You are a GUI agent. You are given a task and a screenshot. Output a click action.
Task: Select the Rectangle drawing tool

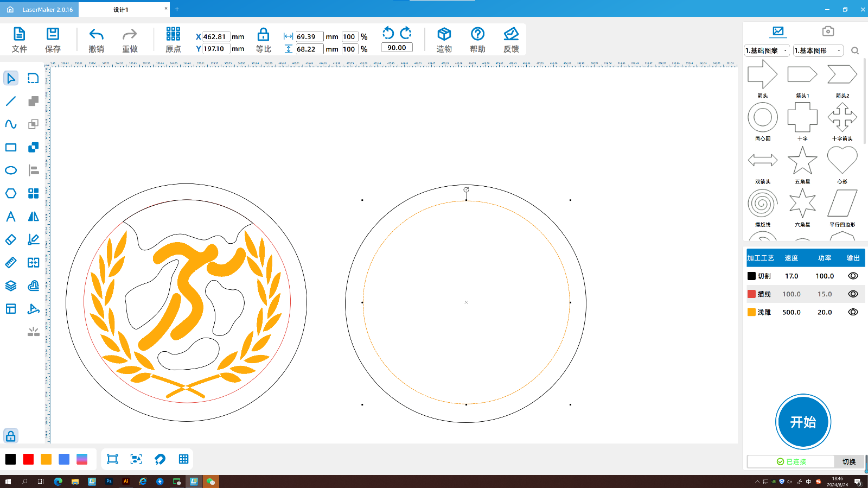[11, 148]
